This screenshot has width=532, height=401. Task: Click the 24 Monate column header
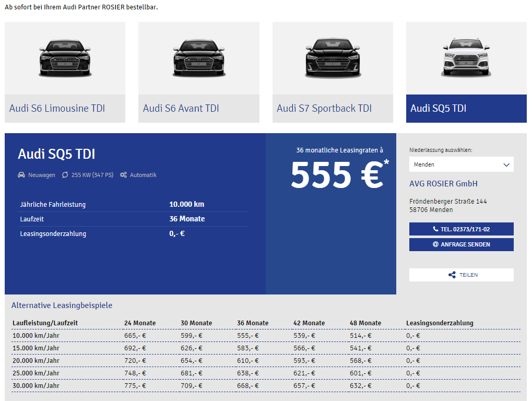[x=140, y=323]
